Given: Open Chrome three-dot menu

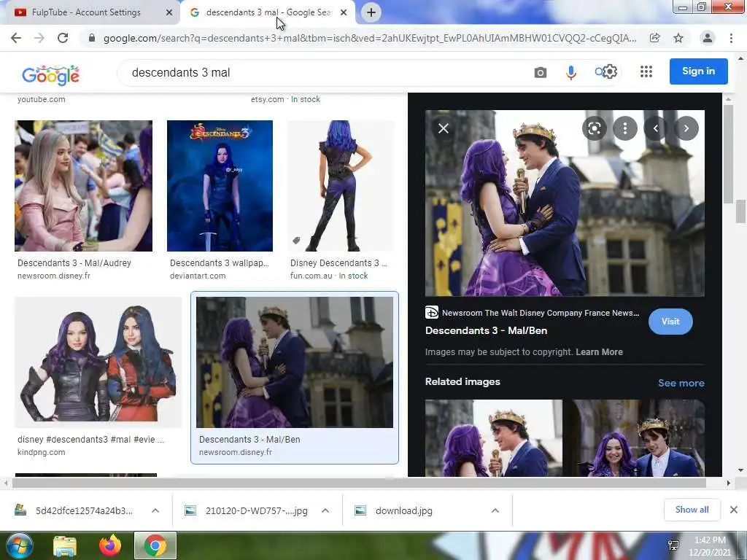Looking at the screenshot, I should [x=731, y=38].
